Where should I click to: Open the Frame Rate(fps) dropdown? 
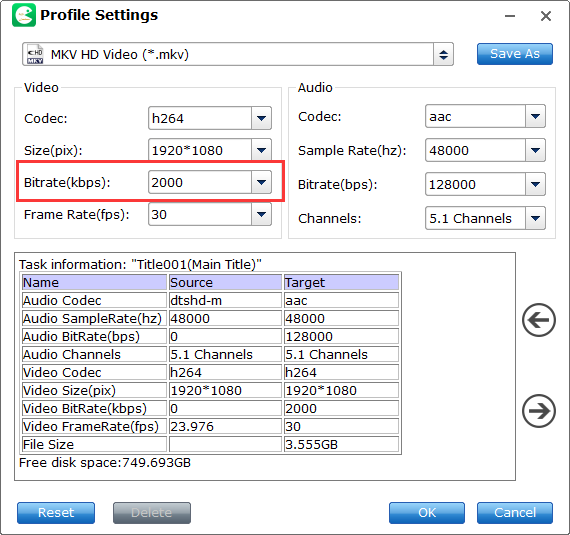(x=261, y=214)
